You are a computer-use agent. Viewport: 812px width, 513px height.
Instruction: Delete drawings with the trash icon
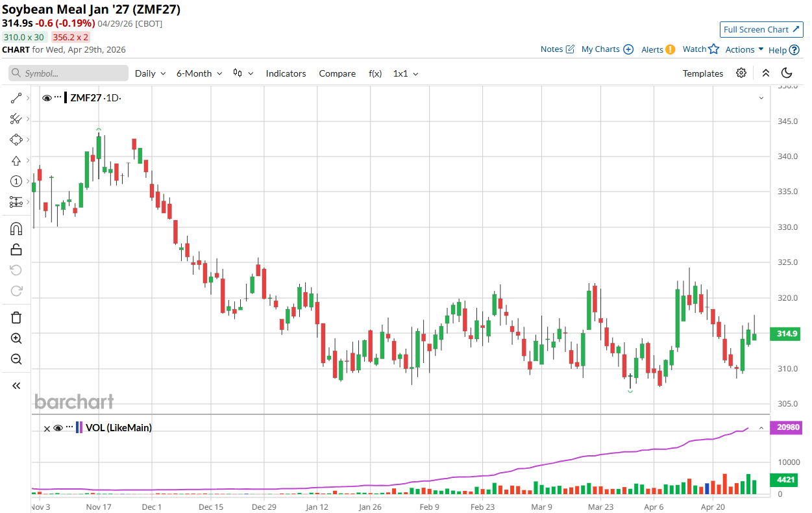tap(16, 318)
